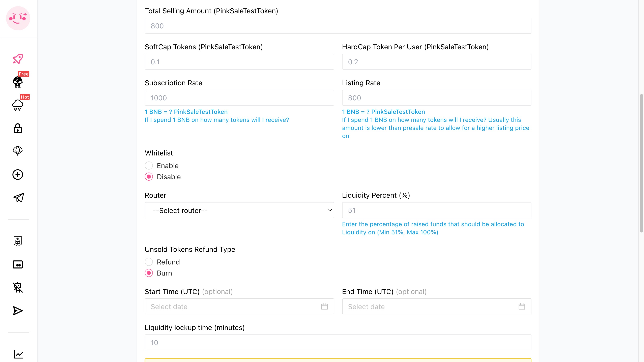Open the anti-bot robot sidebar icon
The width and height of the screenshot is (644, 362).
tap(18, 287)
